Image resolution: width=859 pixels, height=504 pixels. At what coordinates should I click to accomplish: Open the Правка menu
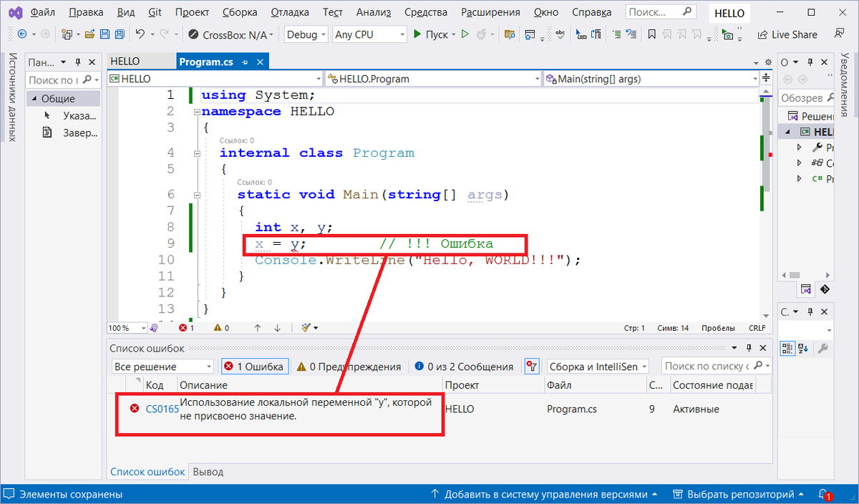[x=87, y=12]
